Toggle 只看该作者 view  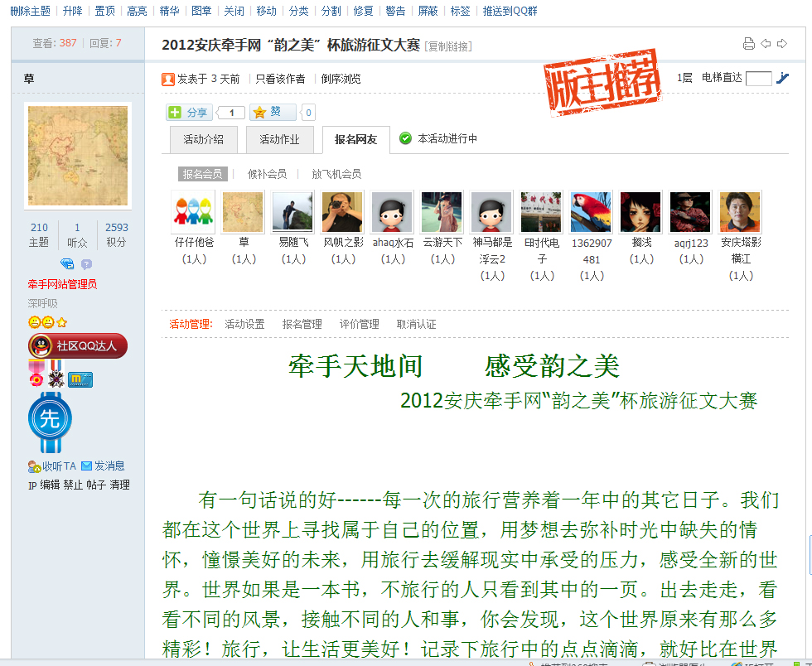[280, 79]
